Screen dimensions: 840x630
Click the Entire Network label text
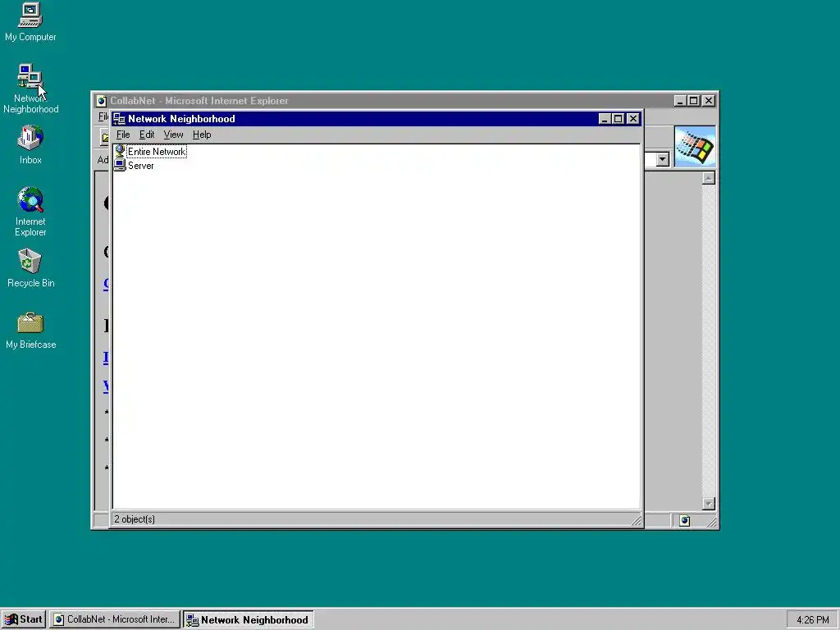tap(157, 152)
